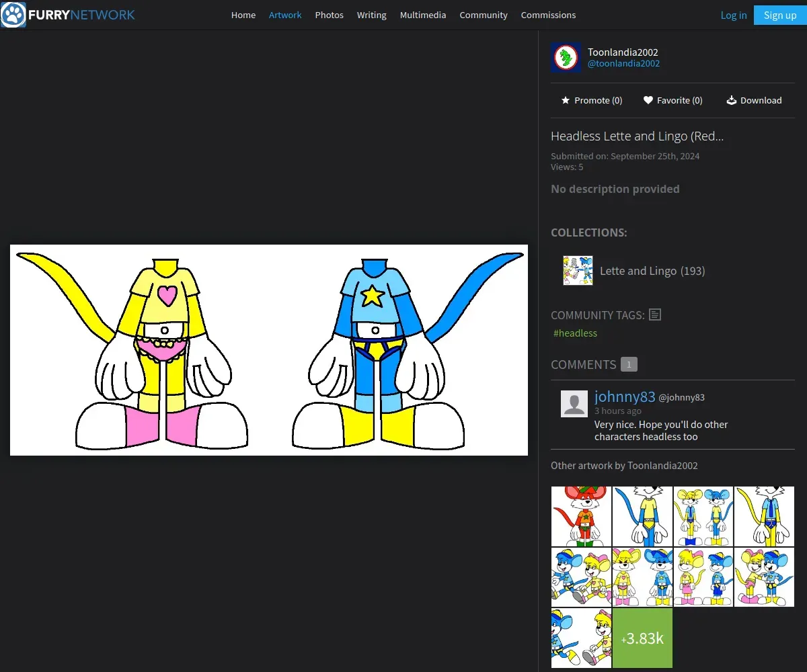Click the #headless tag

point(575,333)
